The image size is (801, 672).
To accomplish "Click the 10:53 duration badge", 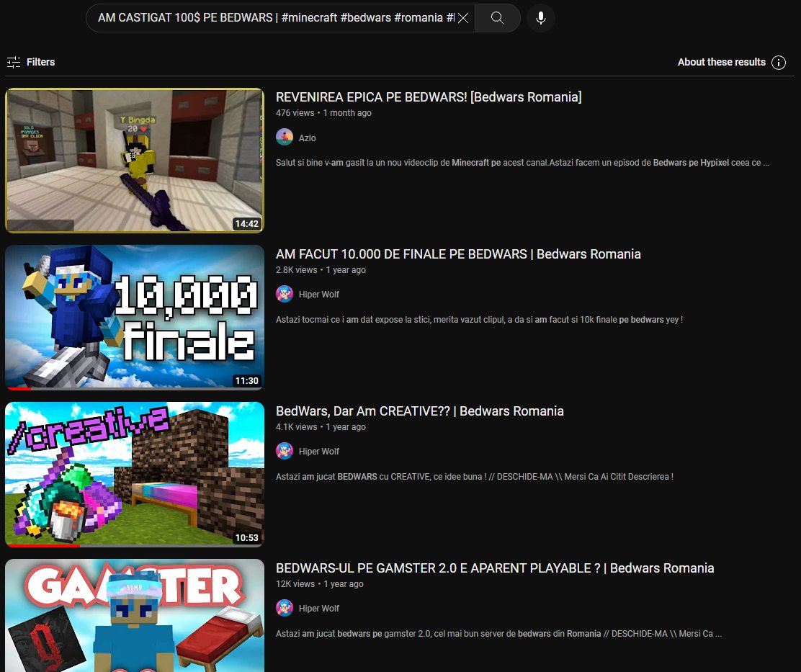I will point(247,538).
